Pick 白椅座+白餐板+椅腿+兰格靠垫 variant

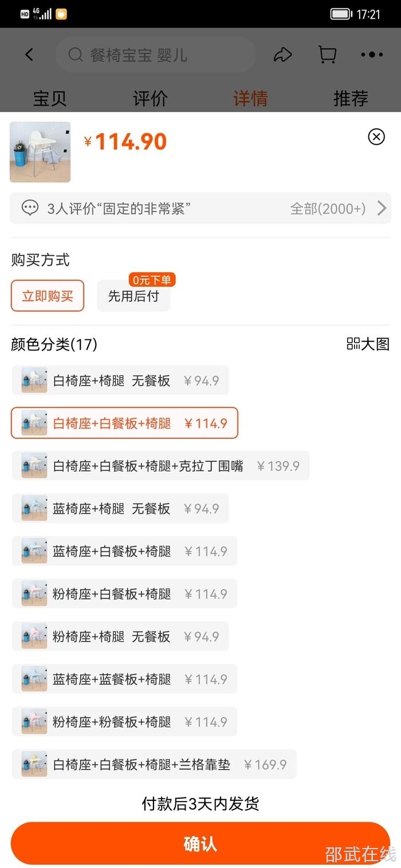tap(154, 764)
